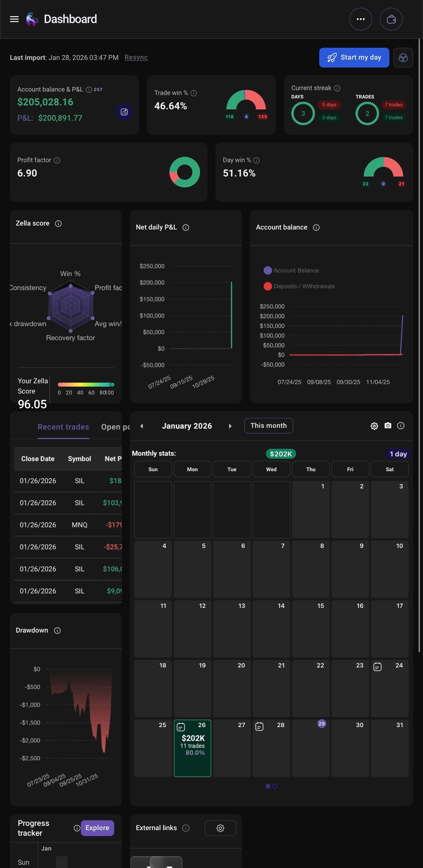The width and height of the screenshot is (423, 868).
Task: Open the External links settings gear
Action: (220, 828)
